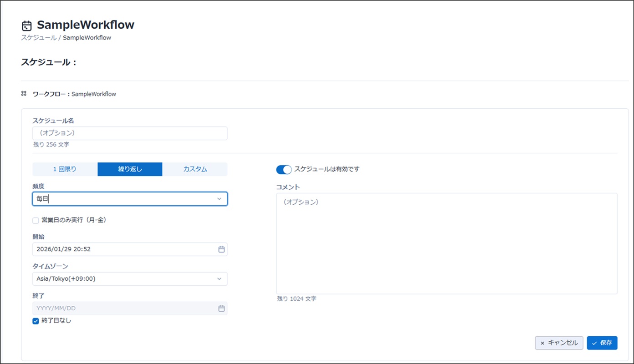Image resolution: width=634 pixels, height=364 pixels.
Task: Uncheck the 終了日なし checkbox
Action: tap(36, 321)
